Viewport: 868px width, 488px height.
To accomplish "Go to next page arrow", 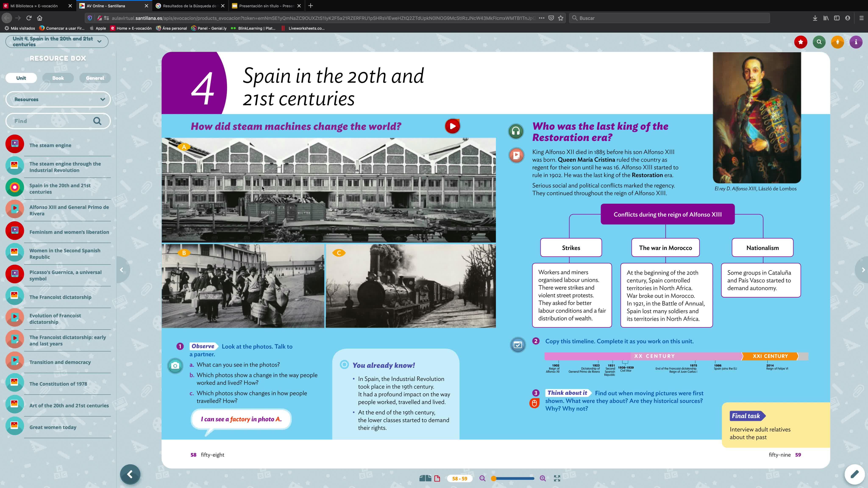I will tap(863, 270).
